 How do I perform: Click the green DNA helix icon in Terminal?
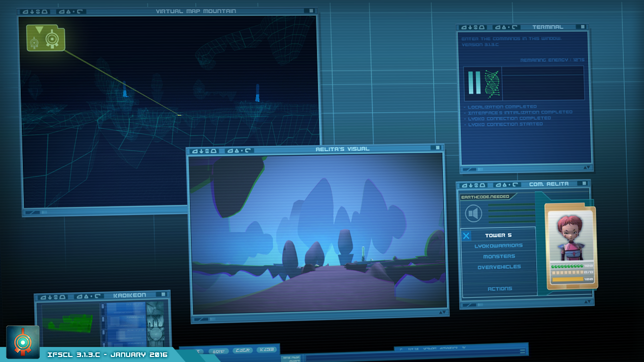click(491, 83)
